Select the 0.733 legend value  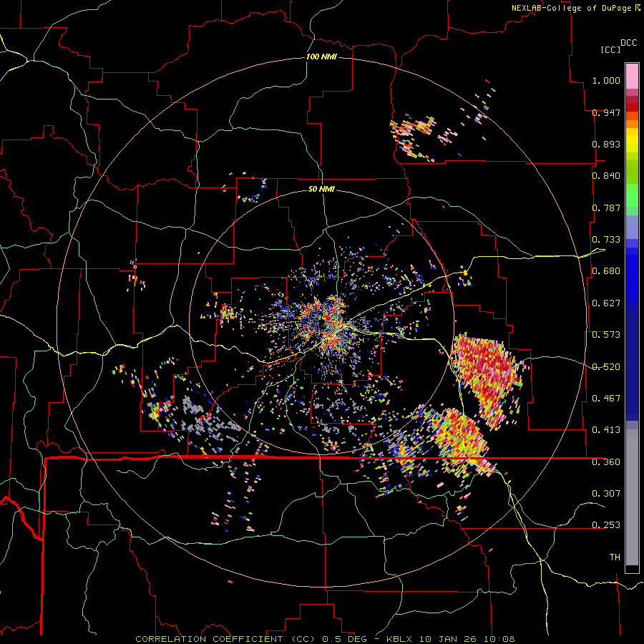[x=606, y=240]
